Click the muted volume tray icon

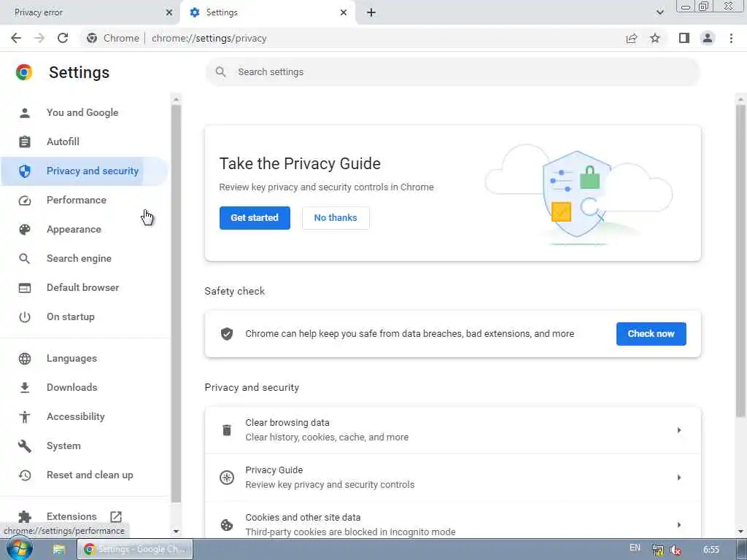[675, 550]
